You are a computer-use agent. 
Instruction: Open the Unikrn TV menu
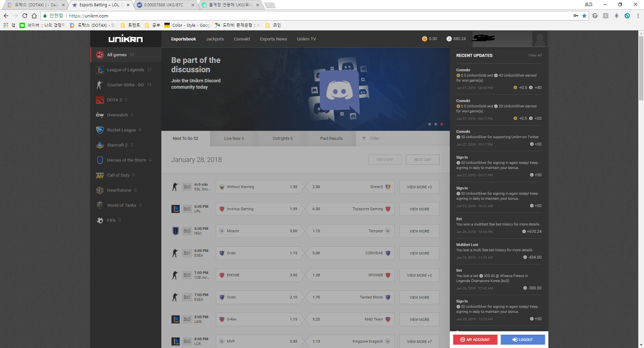click(306, 39)
